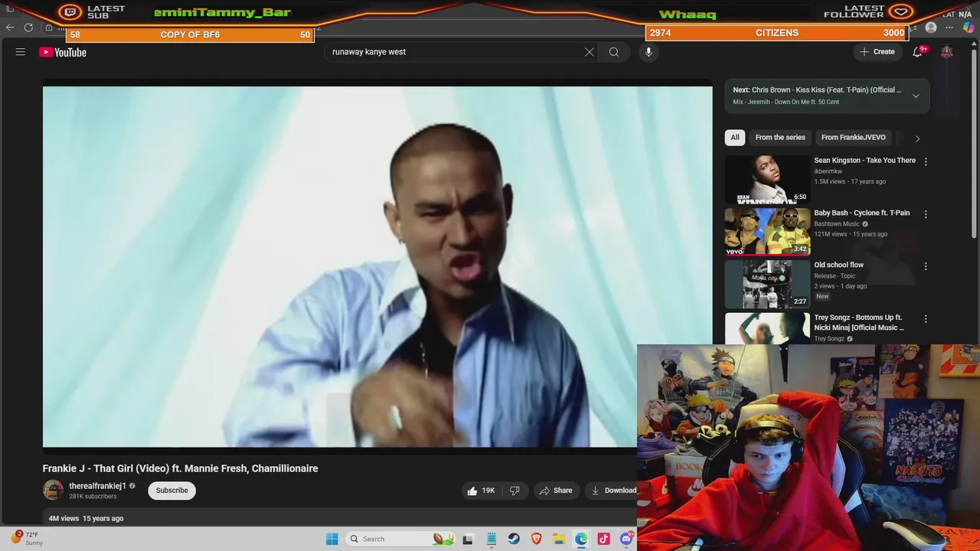Clear the search box with the X
The height and width of the screenshot is (551, 980).
click(x=590, y=52)
